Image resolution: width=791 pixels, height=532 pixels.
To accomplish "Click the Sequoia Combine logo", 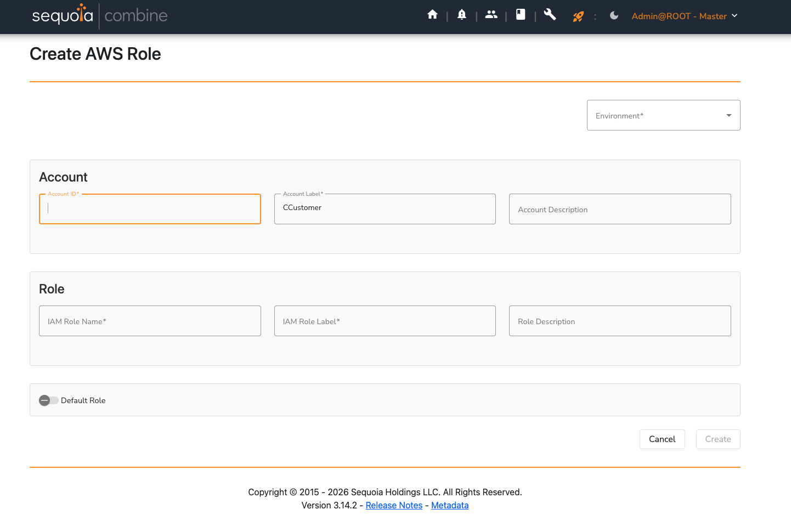I will tap(100, 16).
